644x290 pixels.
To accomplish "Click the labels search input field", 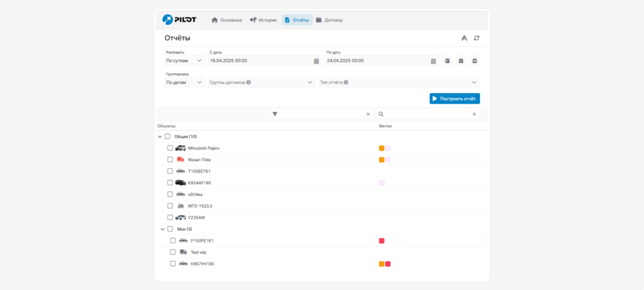I will (x=427, y=115).
